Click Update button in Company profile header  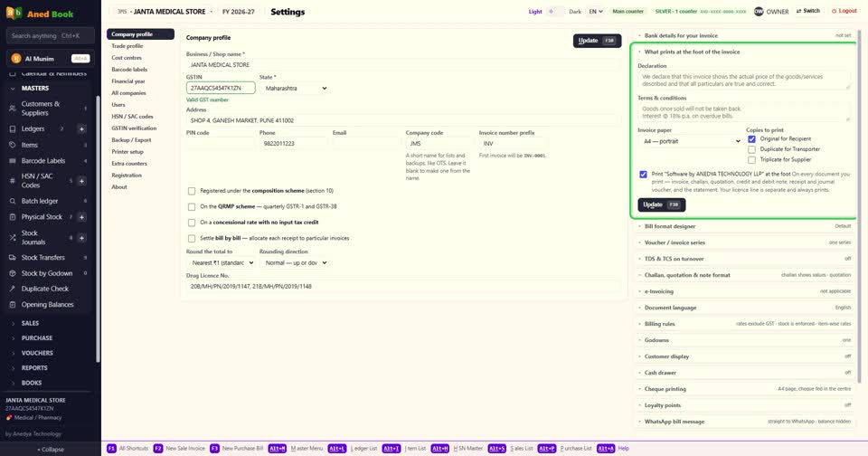point(597,41)
